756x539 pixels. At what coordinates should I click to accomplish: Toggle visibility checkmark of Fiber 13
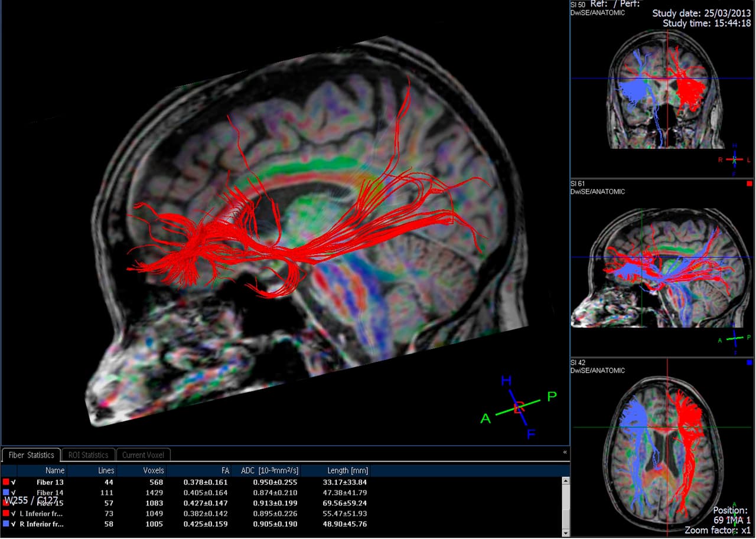[x=13, y=482]
